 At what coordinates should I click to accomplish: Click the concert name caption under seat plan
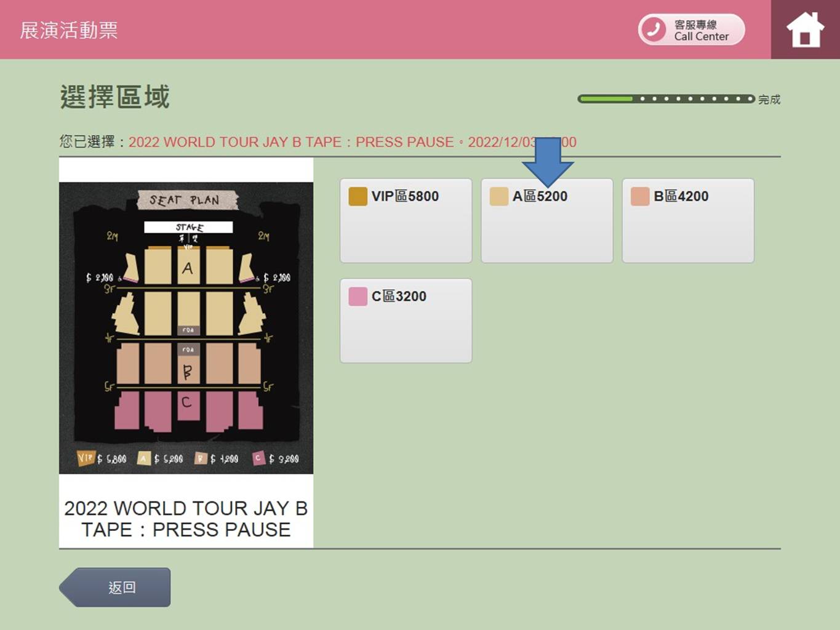(x=186, y=519)
